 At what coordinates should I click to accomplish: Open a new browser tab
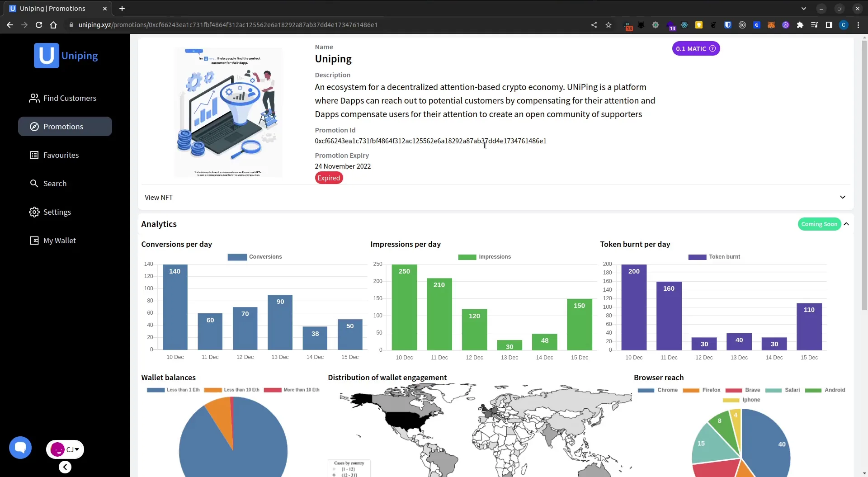click(x=122, y=9)
